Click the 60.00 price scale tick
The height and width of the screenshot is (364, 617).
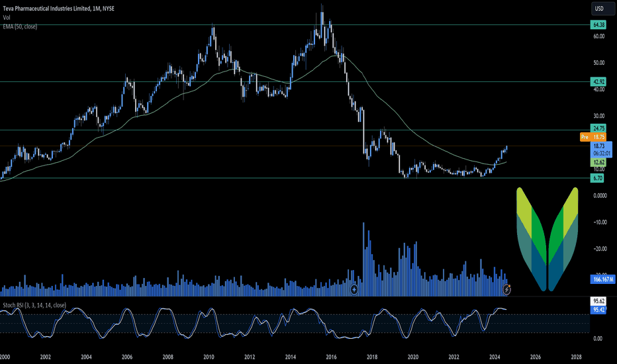599,36
